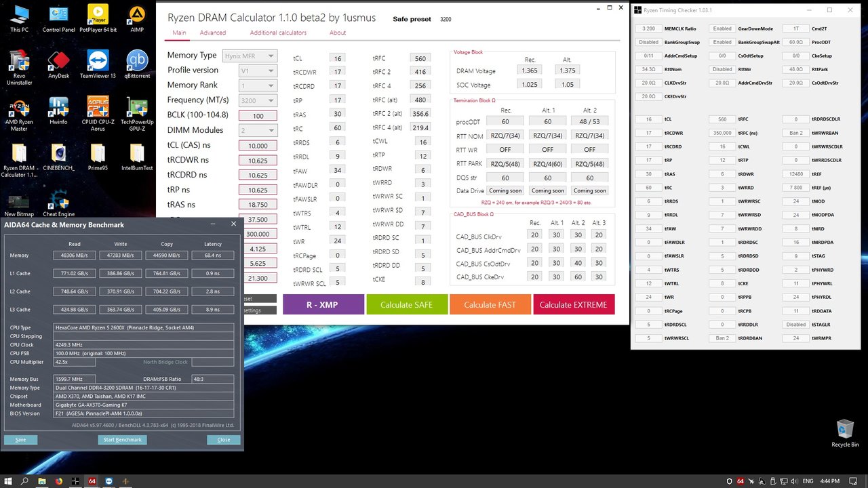Click recommended SOC Voltage value 1.025
Image resolution: width=868 pixels, height=488 pixels.
pos(530,84)
